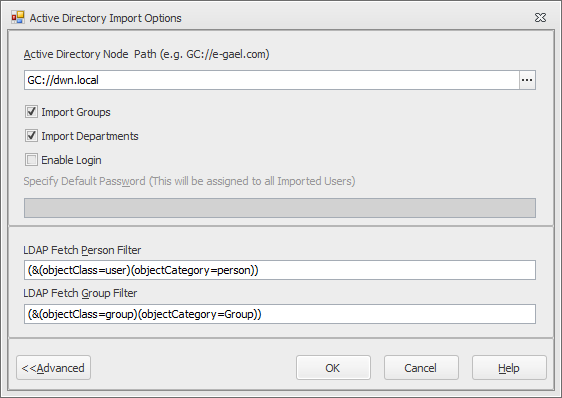Viewport: 562px width, 398px height.
Task: Click the LDAP Fetch Group Filter label
Action: coord(80,293)
